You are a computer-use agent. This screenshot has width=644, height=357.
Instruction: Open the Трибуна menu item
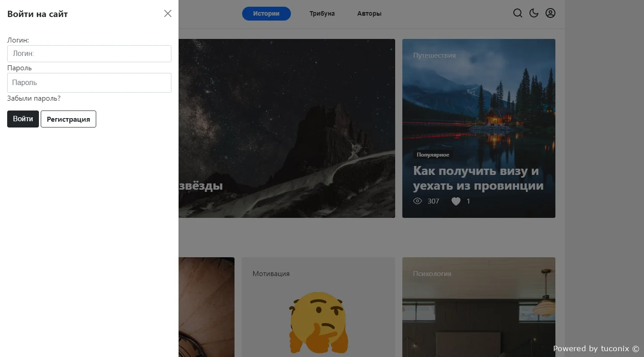coord(322,14)
